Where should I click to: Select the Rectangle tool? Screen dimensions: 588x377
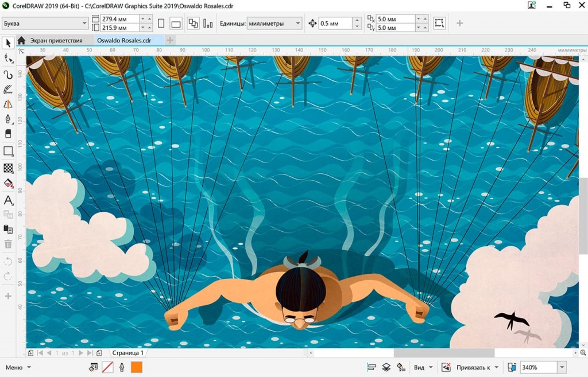tap(8, 151)
